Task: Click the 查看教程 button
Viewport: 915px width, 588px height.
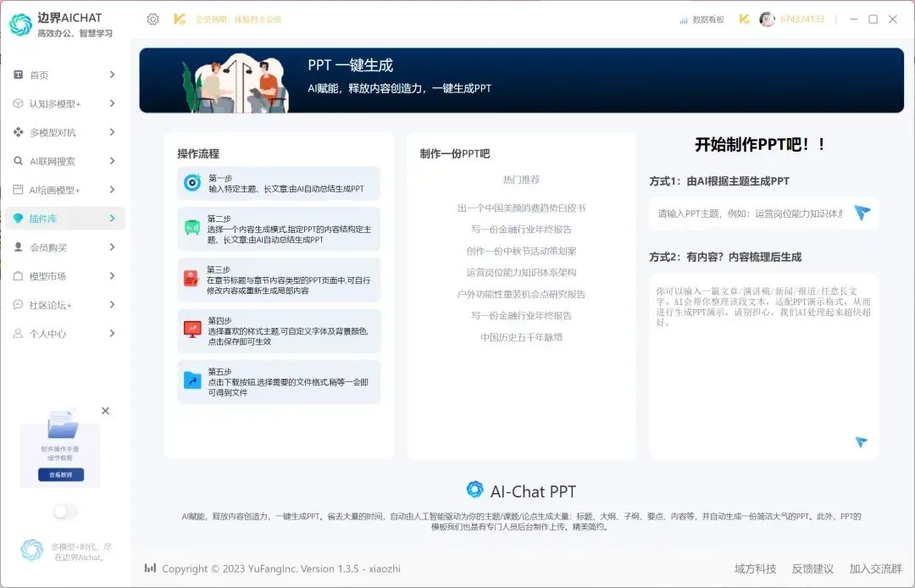Action: point(60,474)
